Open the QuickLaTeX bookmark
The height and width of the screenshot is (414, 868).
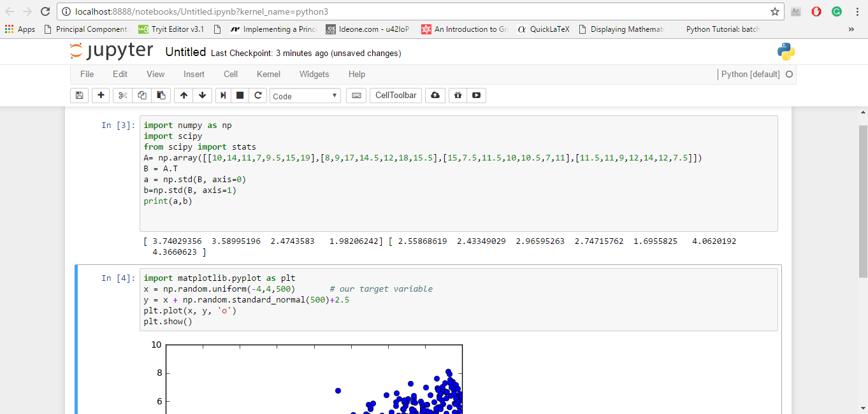(544, 29)
